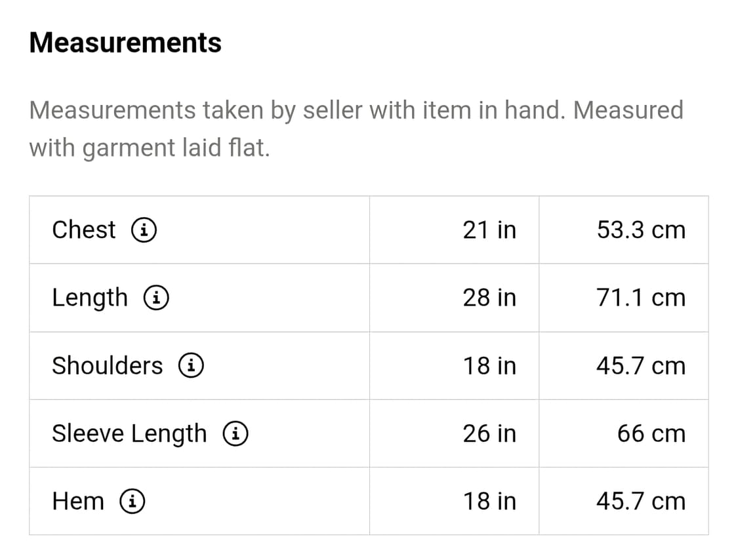Select the Chest row label
The width and height of the screenshot is (738, 560).
(x=83, y=230)
